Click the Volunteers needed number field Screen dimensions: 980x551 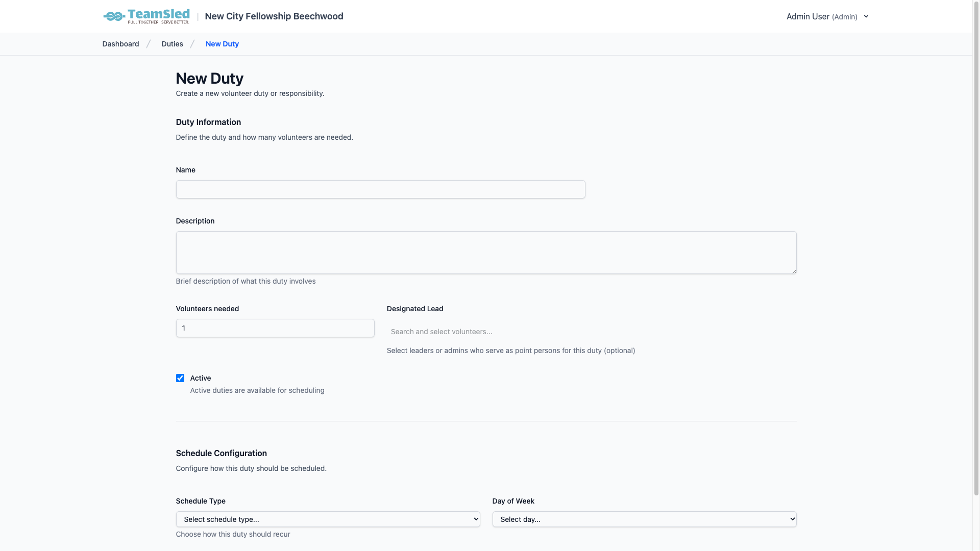tap(275, 328)
